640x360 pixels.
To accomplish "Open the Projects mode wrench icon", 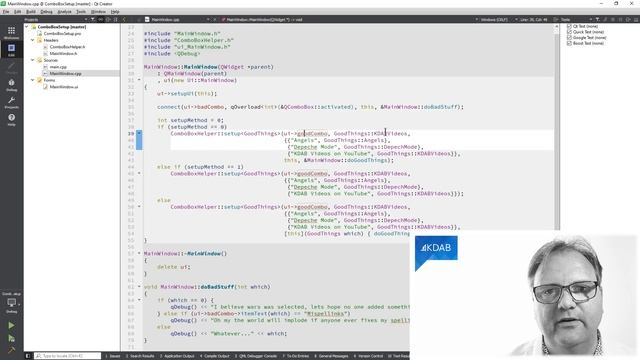I will pyautogui.click(x=11, y=102).
